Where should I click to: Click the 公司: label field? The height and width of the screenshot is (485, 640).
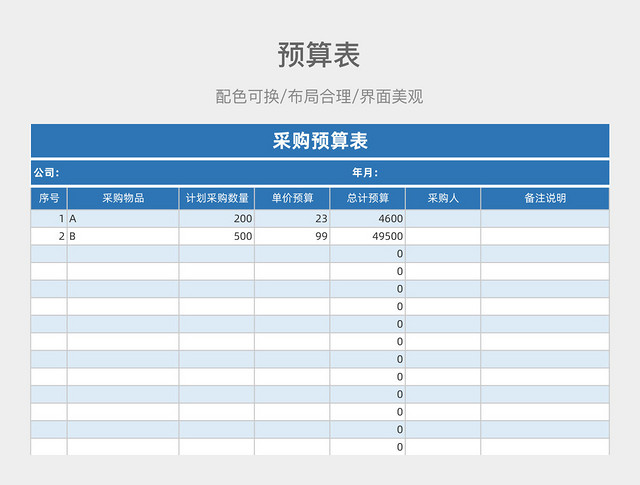pos(47,173)
